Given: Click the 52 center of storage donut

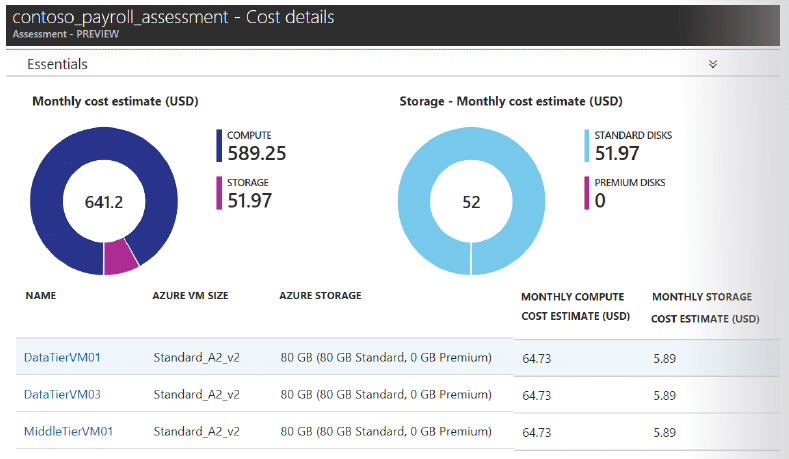Looking at the screenshot, I should (x=471, y=202).
